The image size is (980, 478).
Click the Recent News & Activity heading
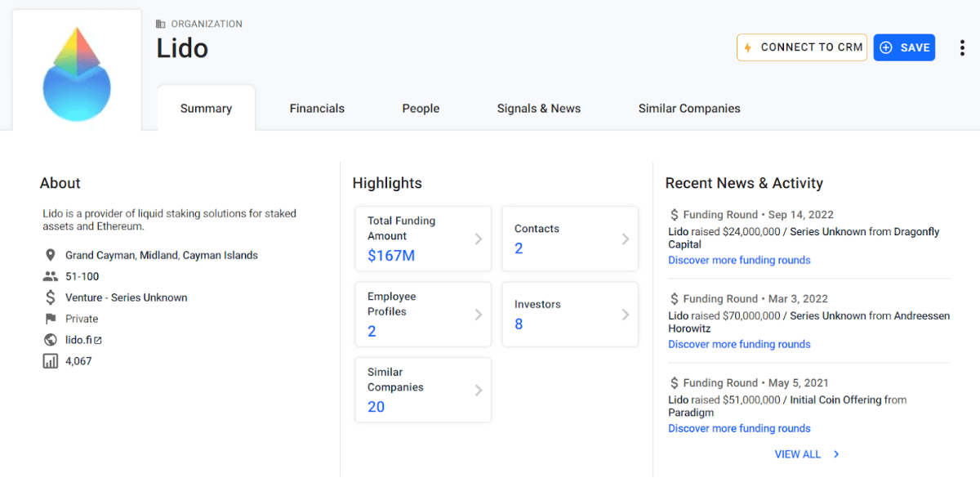(x=744, y=183)
